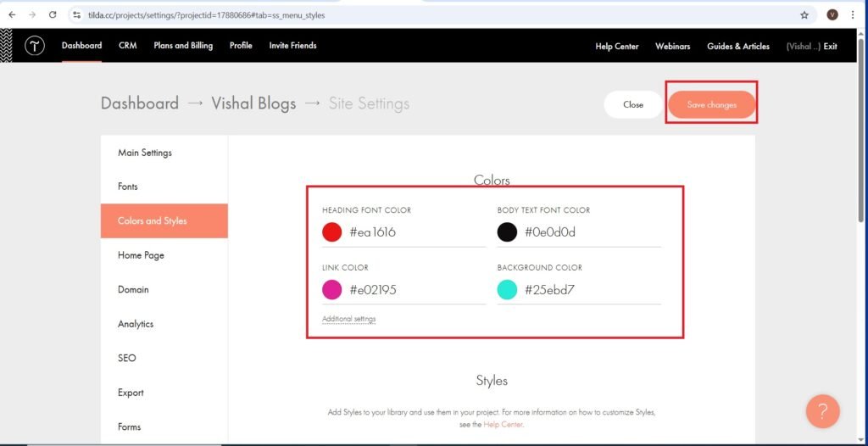
Task: Click the link color hex input field
Action: 415,290
